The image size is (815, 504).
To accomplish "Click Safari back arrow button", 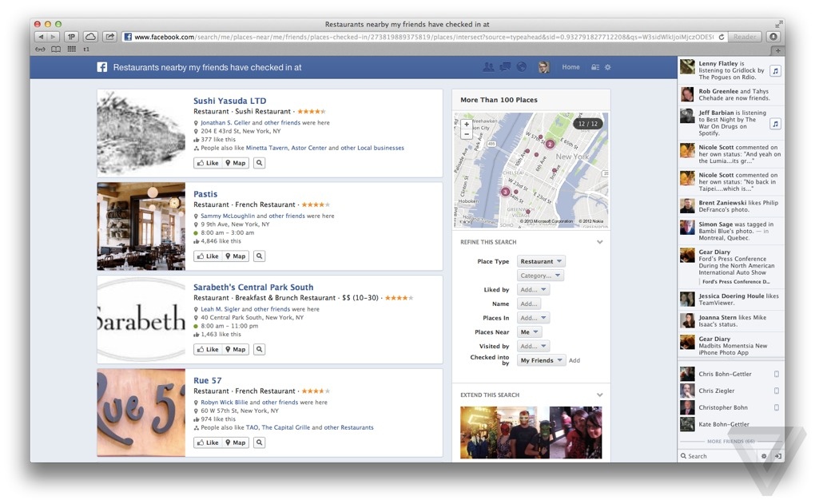I will pos(41,37).
